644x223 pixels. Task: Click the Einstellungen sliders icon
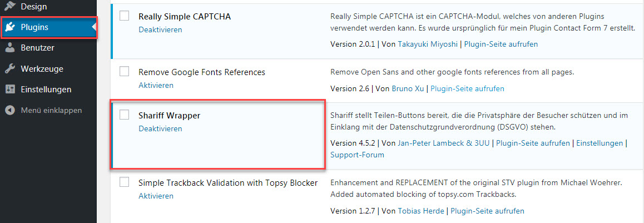coord(10,90)
